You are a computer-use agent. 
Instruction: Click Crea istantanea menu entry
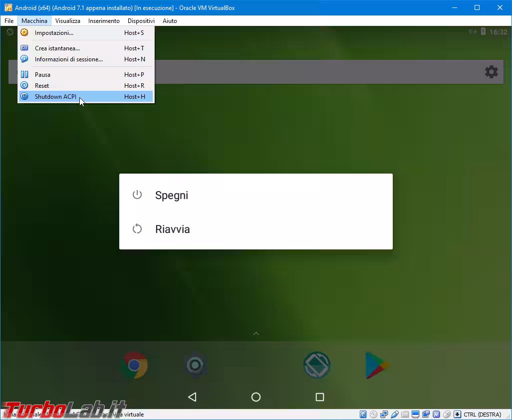[x=57, y=48]
